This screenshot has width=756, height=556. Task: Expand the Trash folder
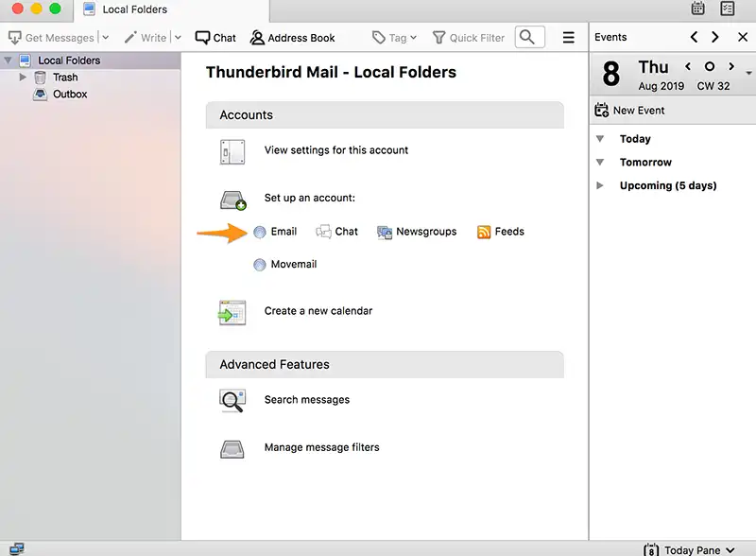[23, 77]
